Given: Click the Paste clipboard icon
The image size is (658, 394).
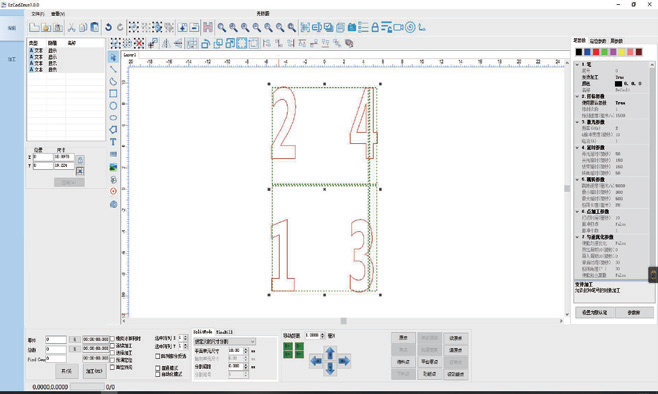Looking at the screenshot, I should pos(95,28).
